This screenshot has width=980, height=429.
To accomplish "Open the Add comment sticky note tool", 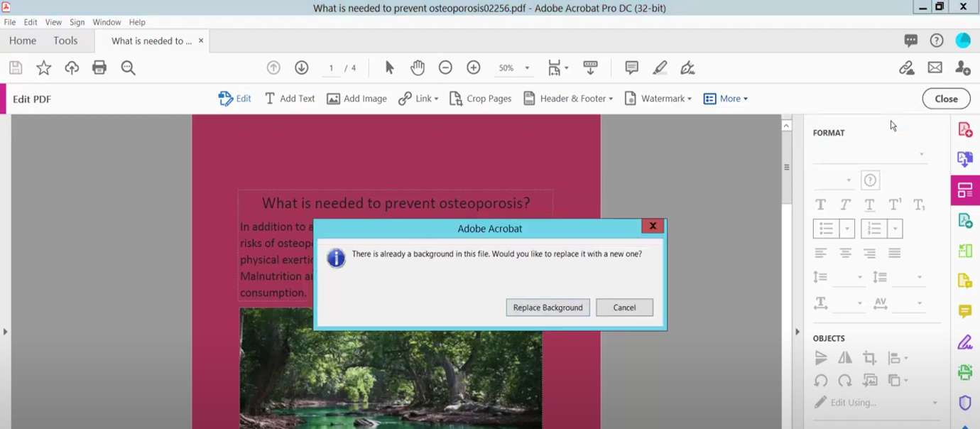I will 631,67.
